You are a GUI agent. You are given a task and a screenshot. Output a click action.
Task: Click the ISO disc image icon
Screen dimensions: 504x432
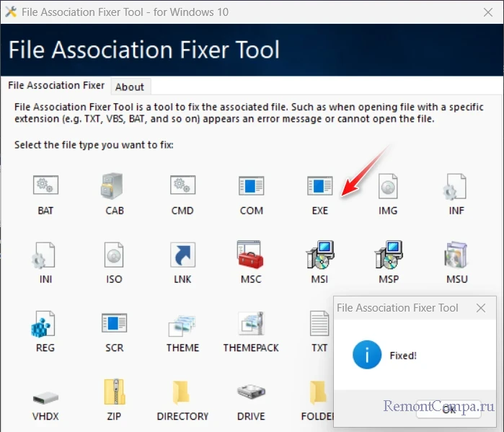(114, 255)
